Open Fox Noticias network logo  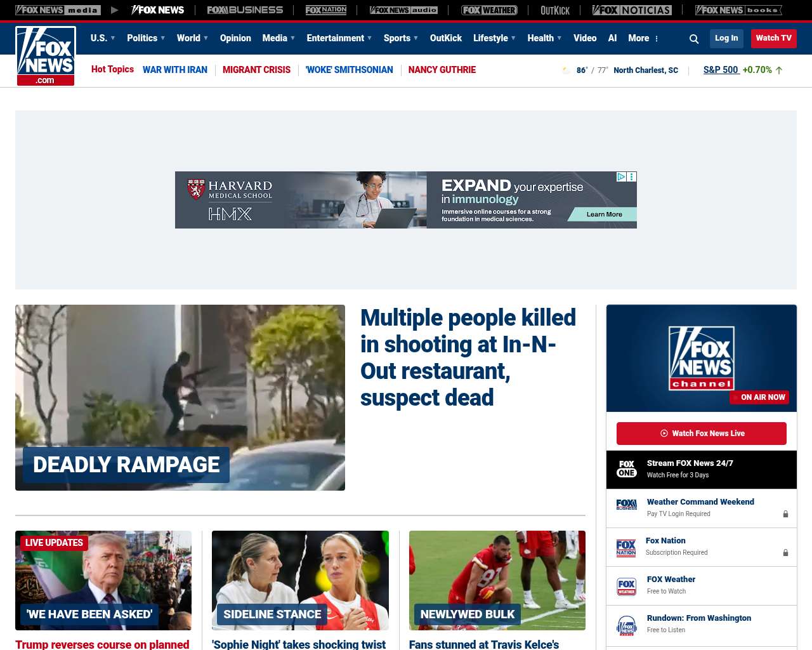(632, 10)
